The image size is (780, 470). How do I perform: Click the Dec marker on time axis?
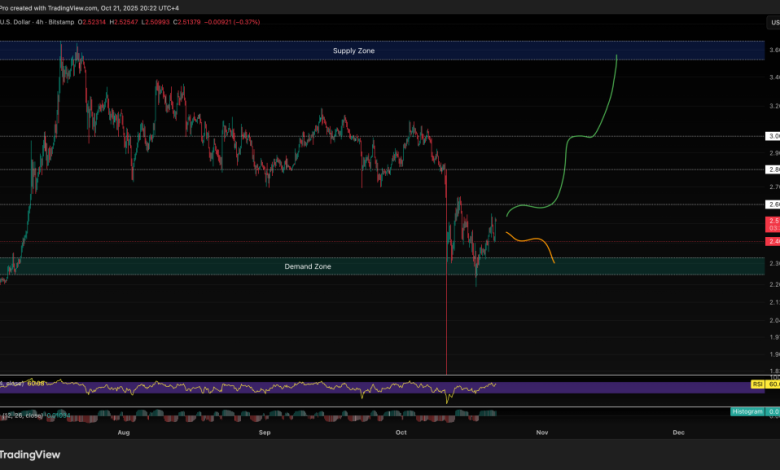(678, 432)
